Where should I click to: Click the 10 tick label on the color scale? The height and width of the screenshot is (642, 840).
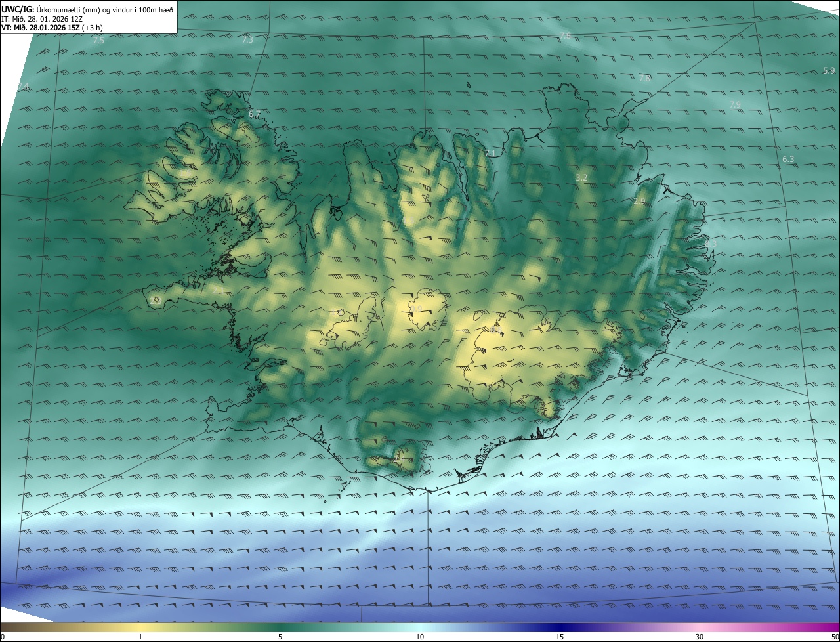[420, 637]
